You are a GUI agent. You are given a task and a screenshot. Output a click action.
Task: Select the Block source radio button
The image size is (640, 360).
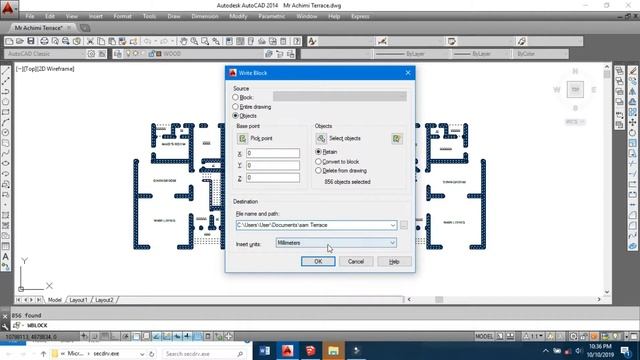pyautogui.click(x=236, y=98)
